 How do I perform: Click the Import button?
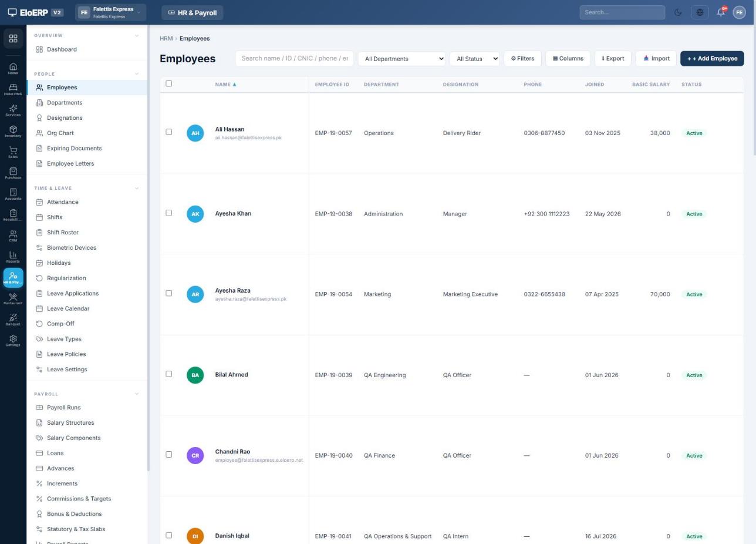click(x=656, y=59)
